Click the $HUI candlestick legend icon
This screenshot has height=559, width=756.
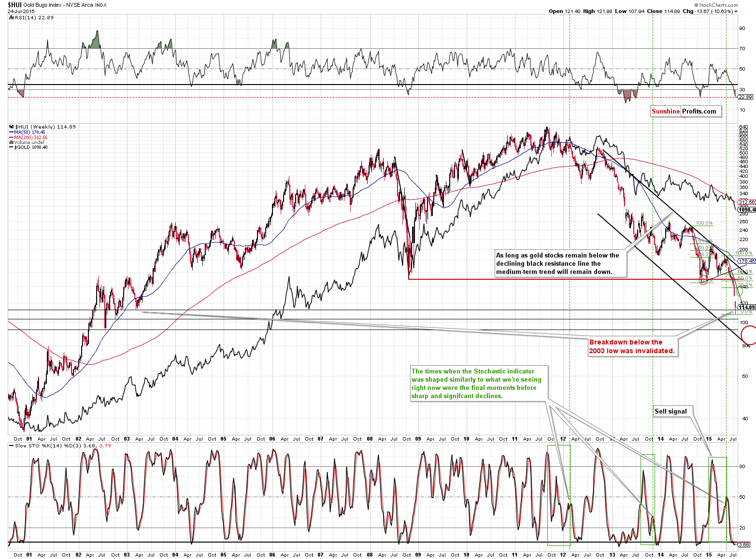[11, 127]
